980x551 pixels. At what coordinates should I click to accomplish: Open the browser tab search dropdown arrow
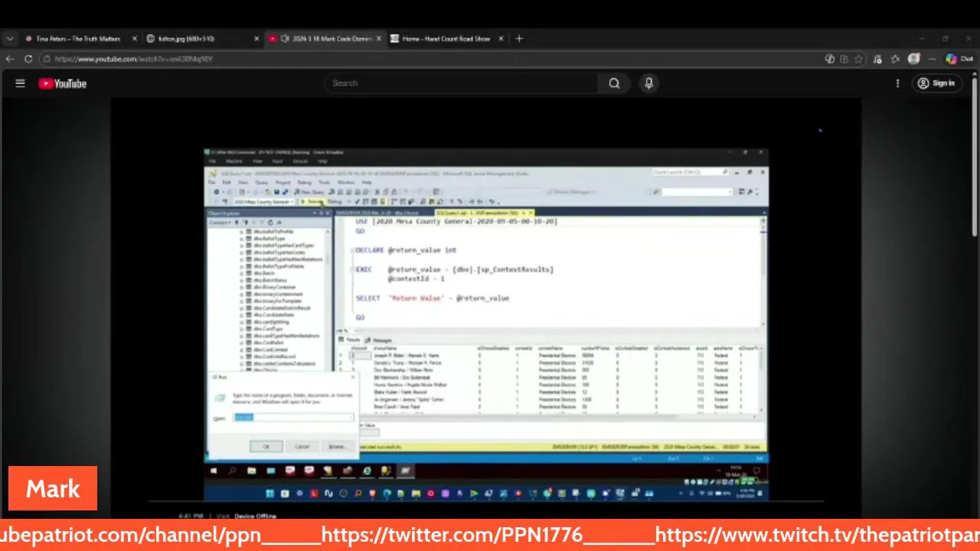[x=10, y=38]
